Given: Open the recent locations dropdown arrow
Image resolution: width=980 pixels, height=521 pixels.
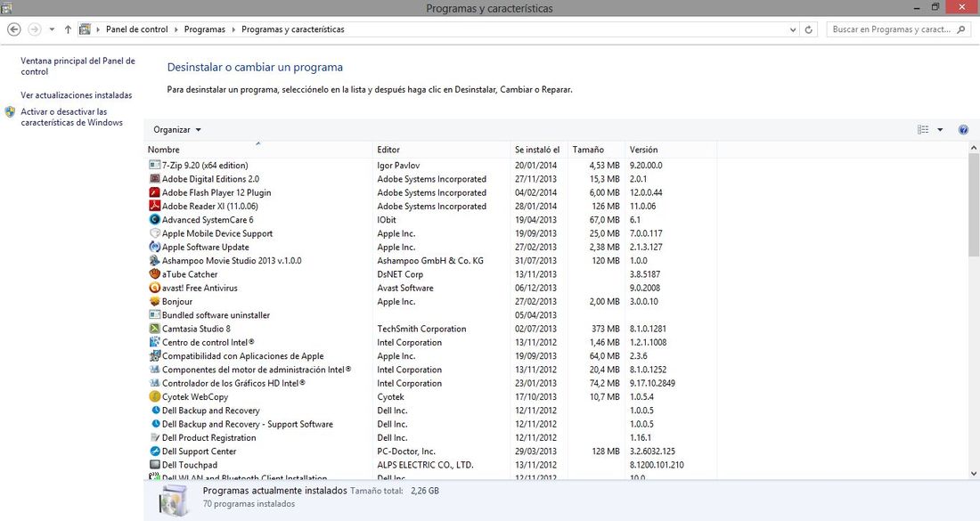Looking at the screenshot, I should [52, 29].
